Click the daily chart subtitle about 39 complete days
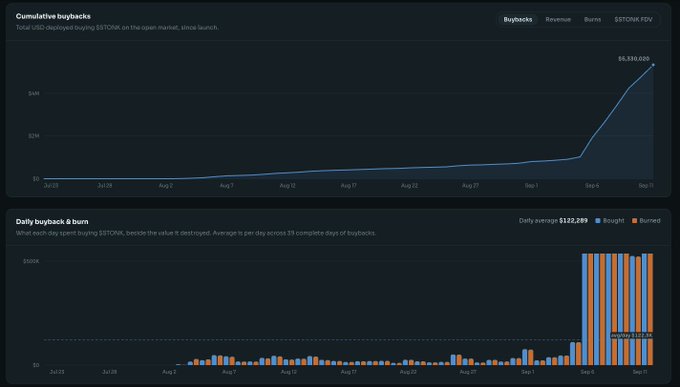 click(x=196, y=233)
